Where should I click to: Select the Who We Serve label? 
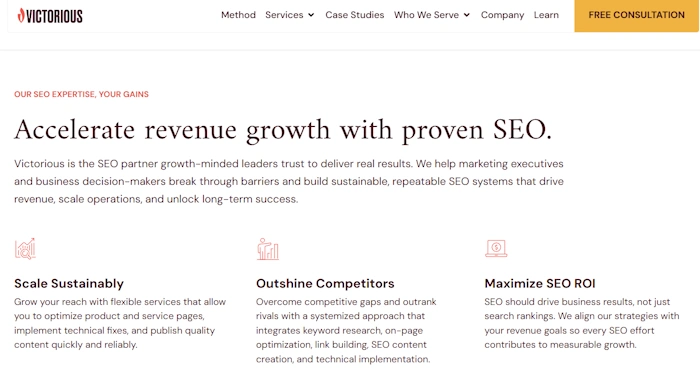click(x=426, y=15)
